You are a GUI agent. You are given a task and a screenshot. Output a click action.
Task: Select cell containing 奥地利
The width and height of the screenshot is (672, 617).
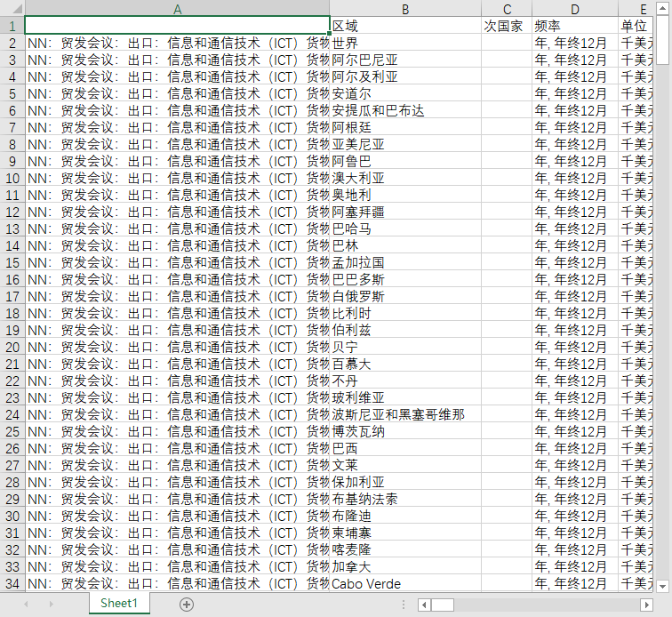point(405,195)
